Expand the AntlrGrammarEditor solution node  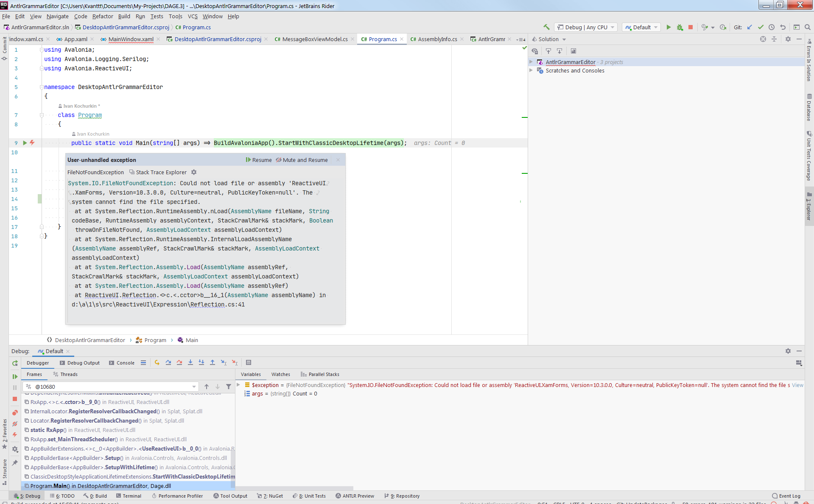point(531,62)
